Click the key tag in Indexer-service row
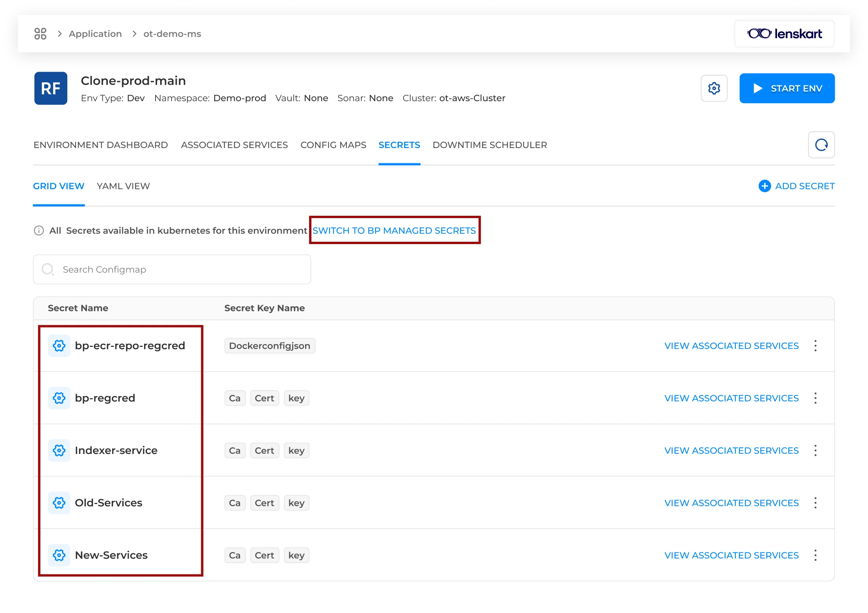The width and height of the screenshot is (868, 613). (296, 450)
